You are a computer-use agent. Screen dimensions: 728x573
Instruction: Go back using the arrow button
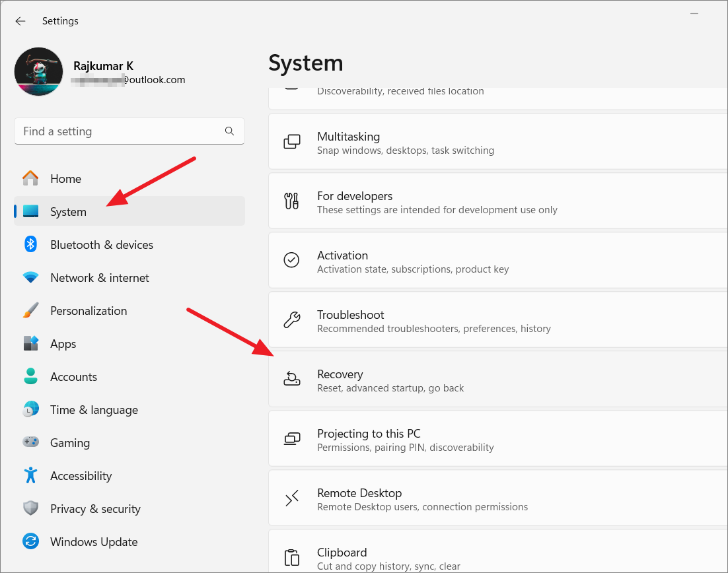20,20
